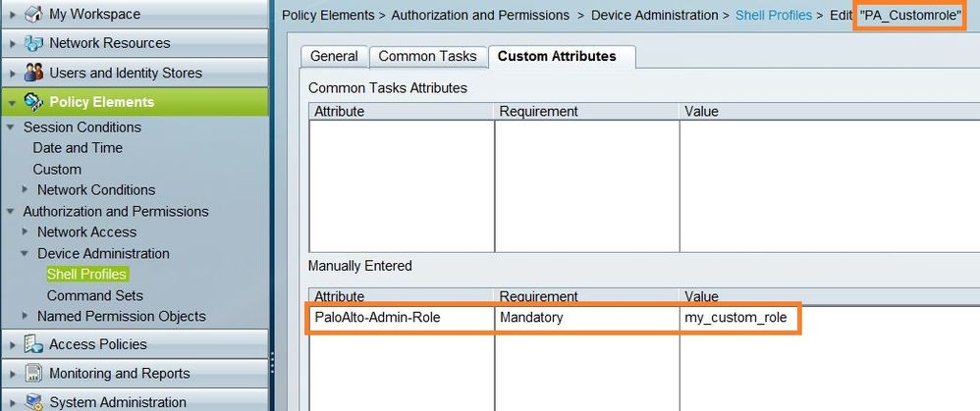Select Date and Time session condition
This screenshot has width=980, height=411.
pos(78,148)
